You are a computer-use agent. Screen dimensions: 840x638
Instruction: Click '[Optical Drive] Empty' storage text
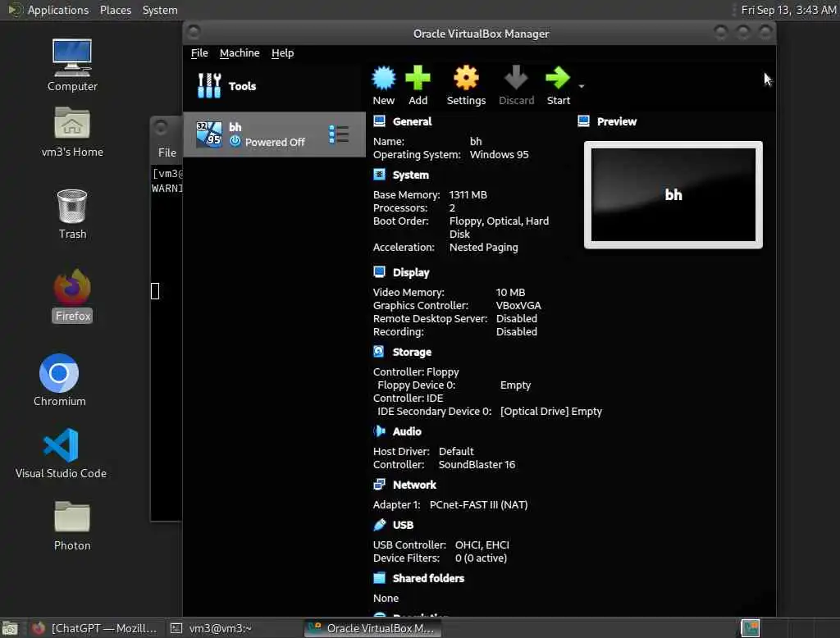[x=551, y=412]
